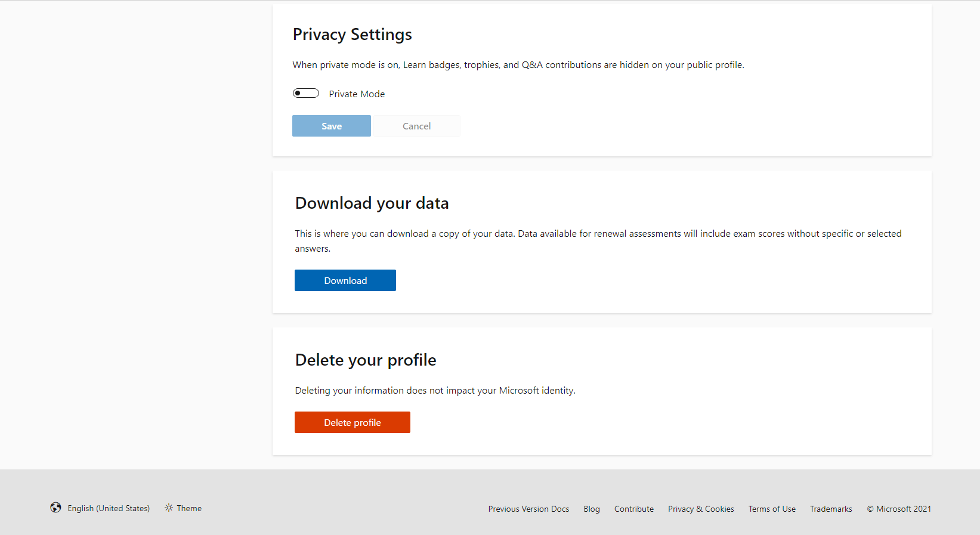The width and height of the screenshot is (980, 535).
Task: Click the globe icon in footer
Action: coord(55,508)
